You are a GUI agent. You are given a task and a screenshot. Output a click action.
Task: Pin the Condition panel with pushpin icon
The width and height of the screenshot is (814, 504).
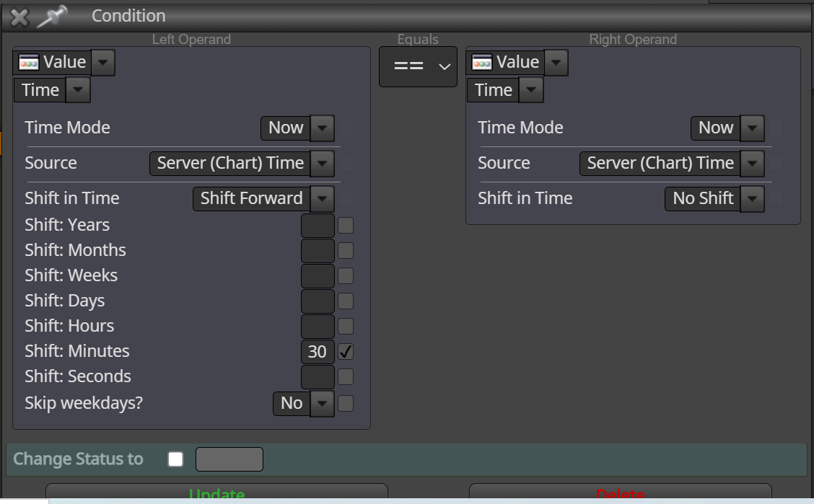pyautogui.click(x=52, y=16)
